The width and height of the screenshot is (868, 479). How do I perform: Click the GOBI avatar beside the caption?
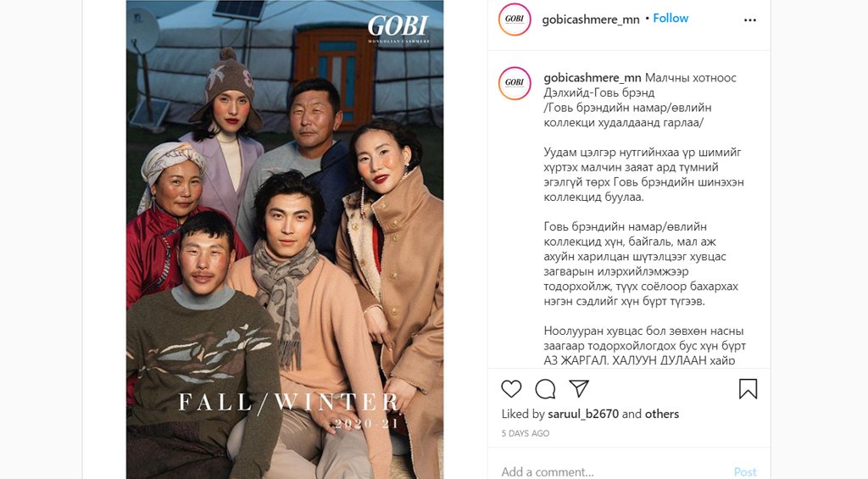(x=515, y=83)
